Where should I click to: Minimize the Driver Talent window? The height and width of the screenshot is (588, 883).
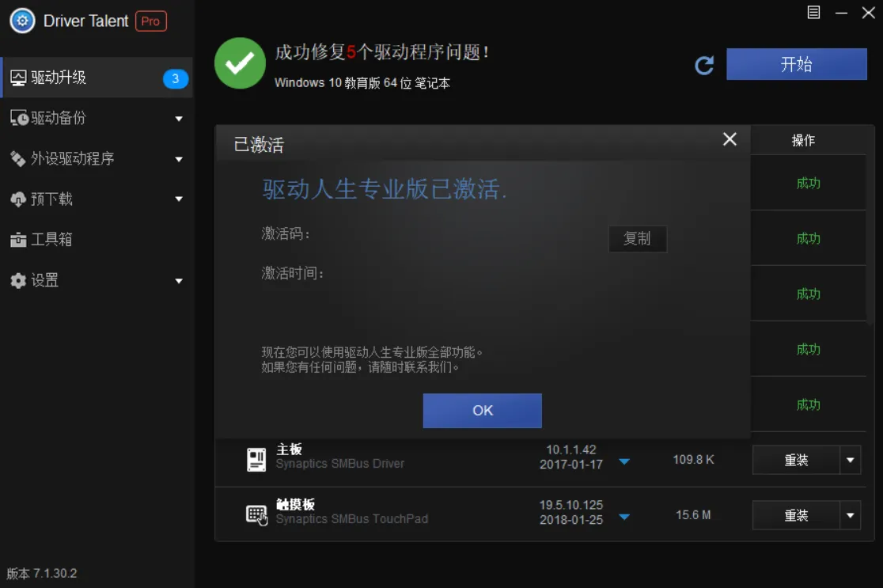(841, 13)
